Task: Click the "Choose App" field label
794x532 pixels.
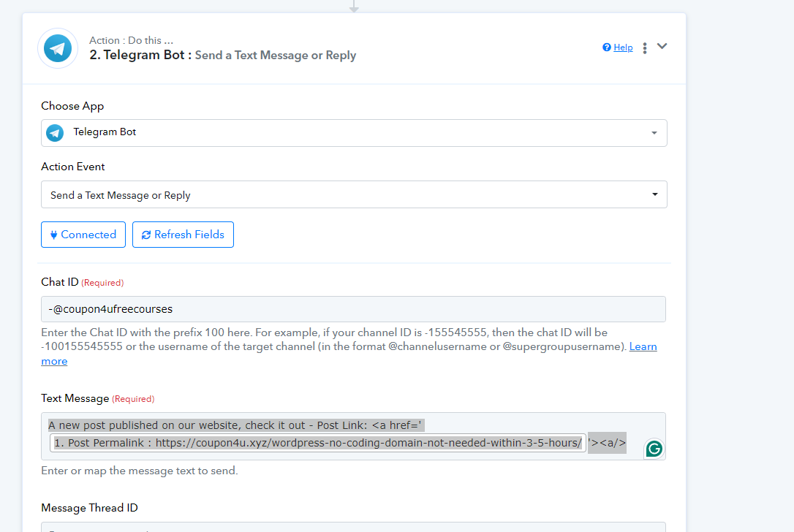Action: click(72, 106)
